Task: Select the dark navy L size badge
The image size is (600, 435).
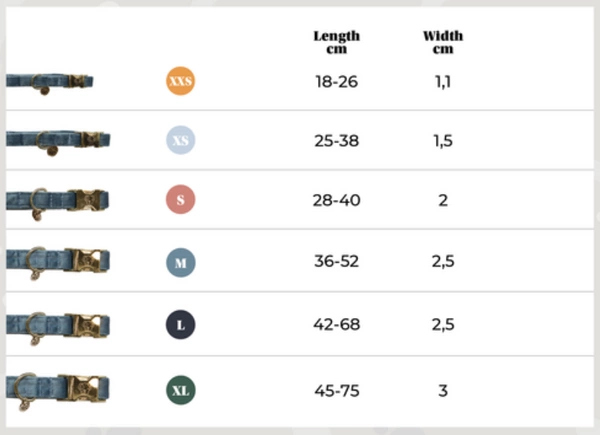Action: click(180, 325)
